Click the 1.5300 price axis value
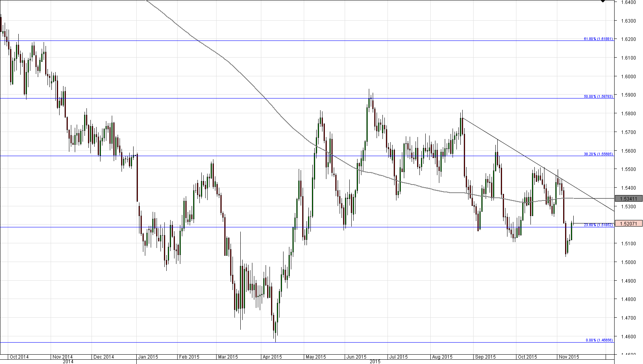This screenshot has width=643, height=364. (629, 207)
